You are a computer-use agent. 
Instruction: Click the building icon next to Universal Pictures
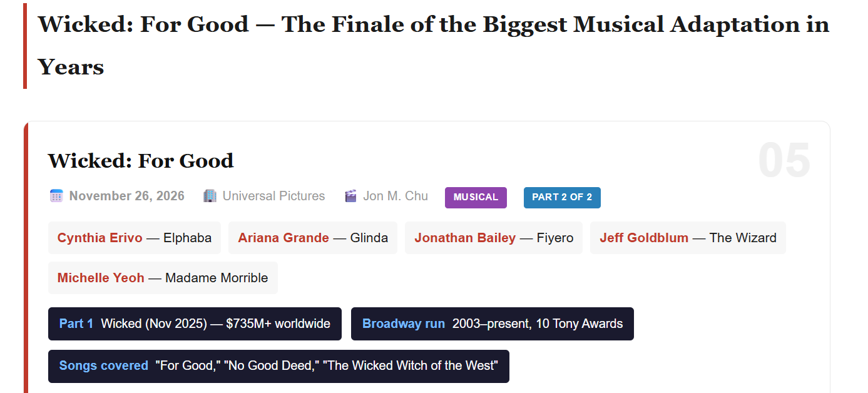210,196
